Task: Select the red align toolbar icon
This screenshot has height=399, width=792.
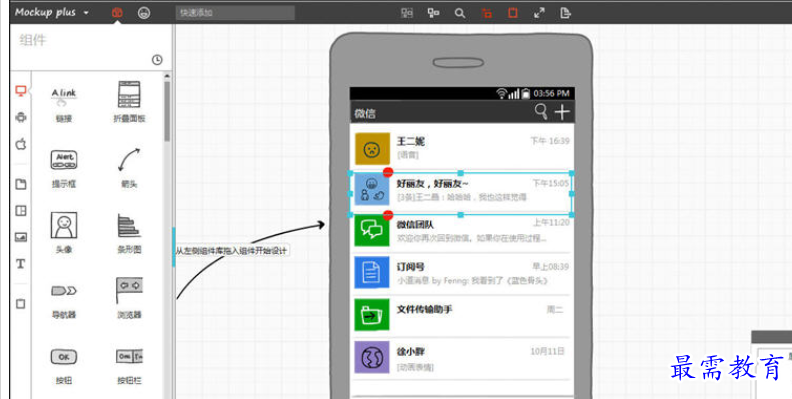Action: [487, 13]
